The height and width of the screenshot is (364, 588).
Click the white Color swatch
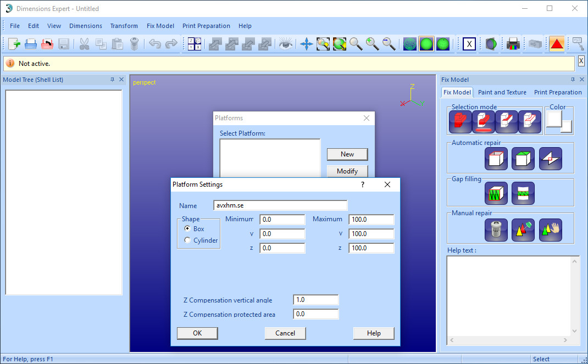click(x=554, y=119)
